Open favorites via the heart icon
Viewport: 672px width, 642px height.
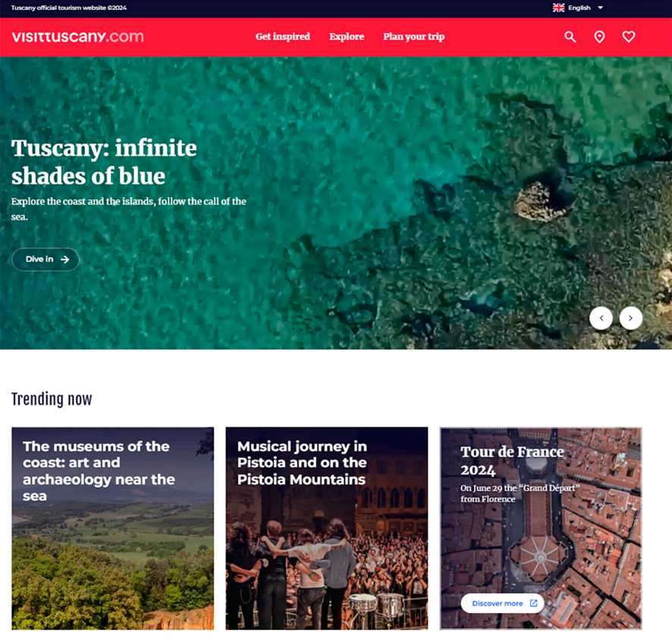629,37
